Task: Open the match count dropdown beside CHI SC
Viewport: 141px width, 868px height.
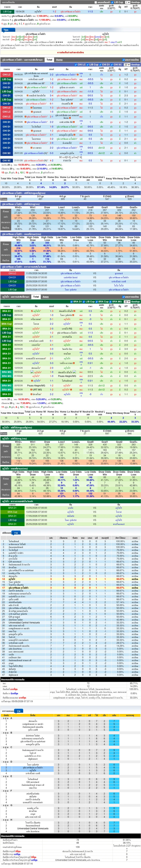Action: pyautogui.click(x=127, y=64)
